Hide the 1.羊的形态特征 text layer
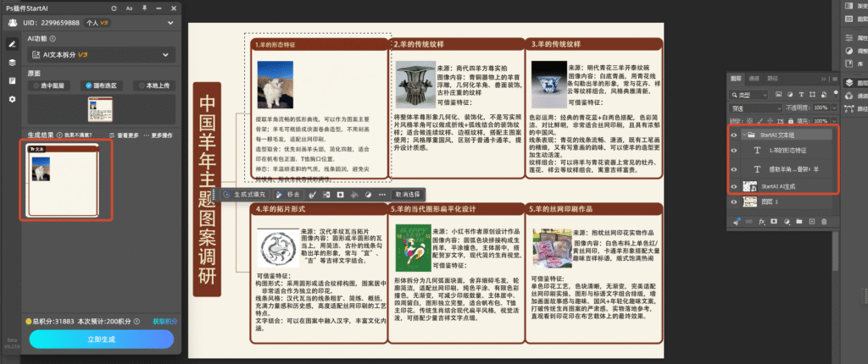This screenshot has width=868, height=364. pos(734,151)
